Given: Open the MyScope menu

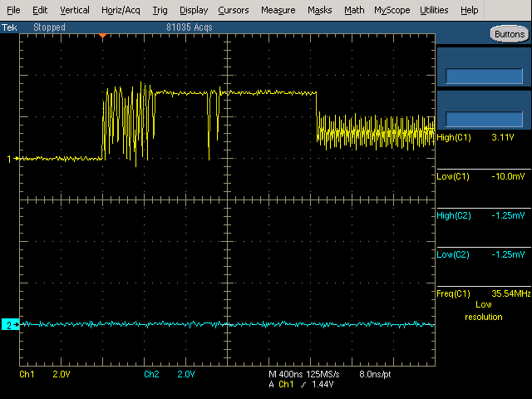Looking at the screenshot, I should (392, 10).
